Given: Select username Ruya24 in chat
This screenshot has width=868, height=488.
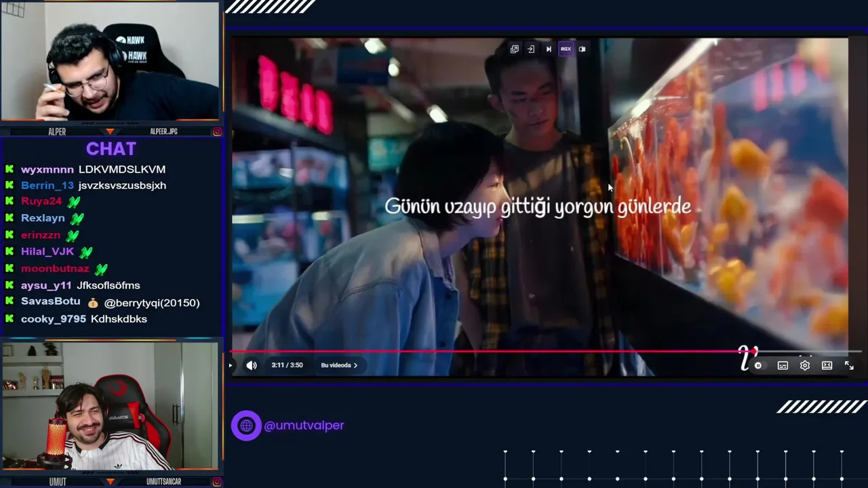Looking at the screenshot, I should [x=41, y=201].
